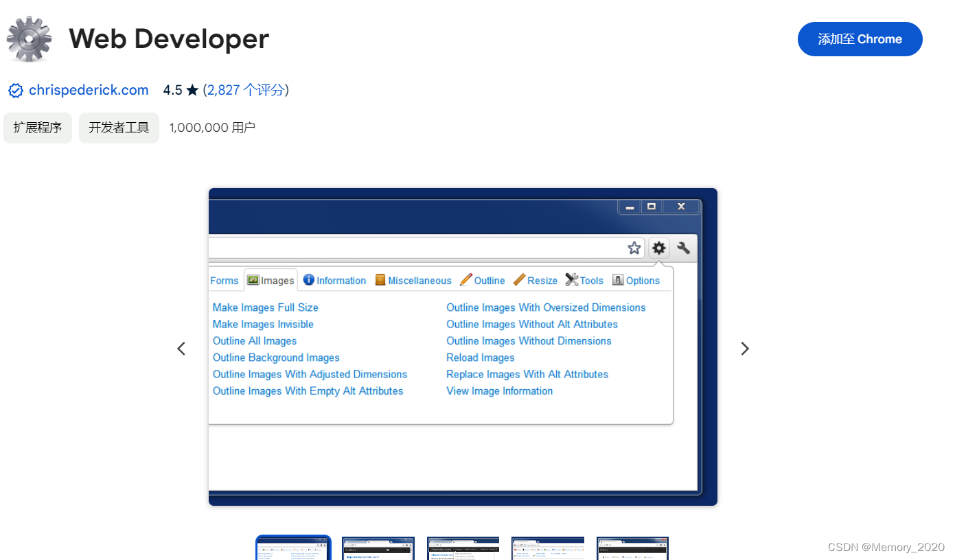Click the Web Developer gear logo
Screen dimensions: 955x560
(29, 39)
